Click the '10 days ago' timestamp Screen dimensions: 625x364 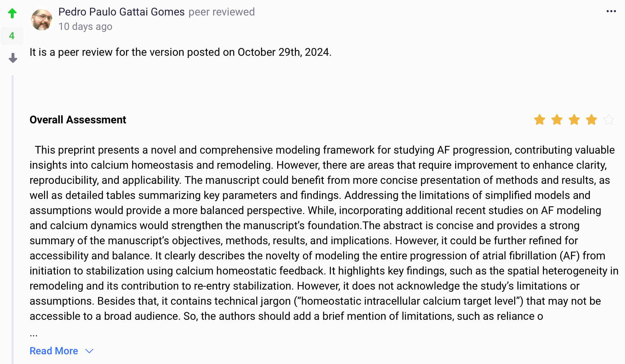tap(85, 26)
